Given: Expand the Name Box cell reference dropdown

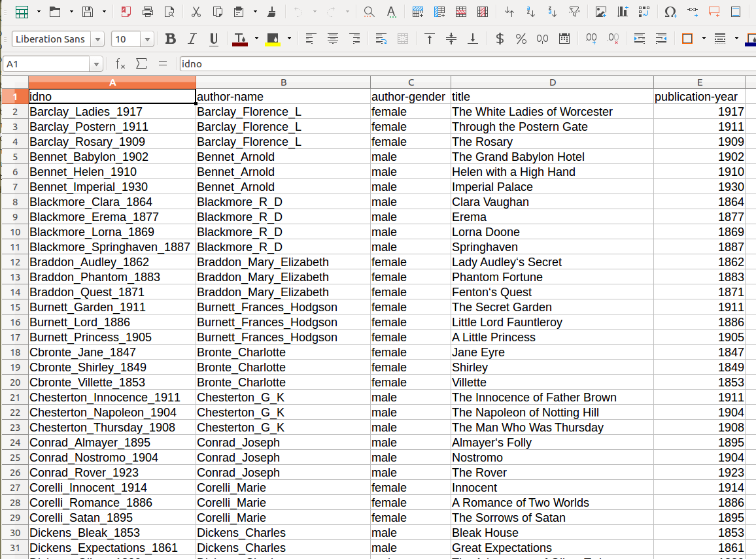Looking at the screenshot, I should (x=97, y=64).
